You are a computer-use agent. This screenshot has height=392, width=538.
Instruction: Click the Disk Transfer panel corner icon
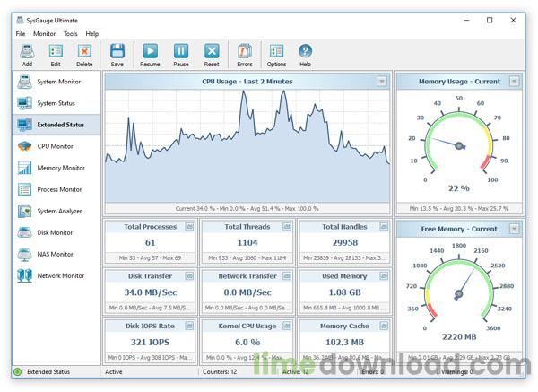189,276
